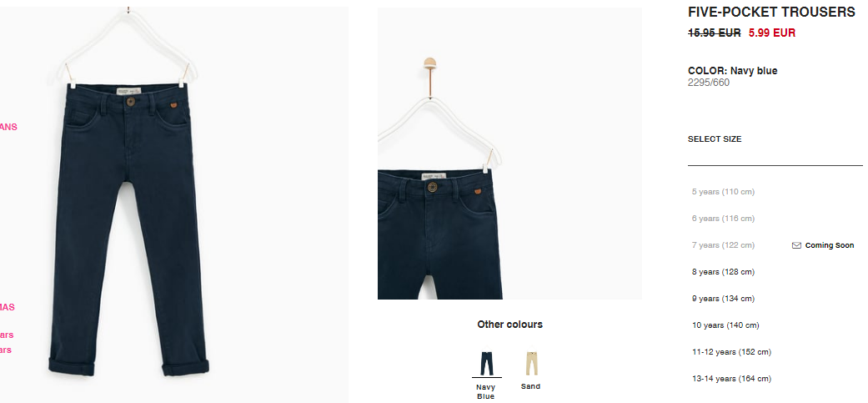The height and width of the screenshot is (403, 868).
Task: Click the Select Size heading
Action: point(715,139)
